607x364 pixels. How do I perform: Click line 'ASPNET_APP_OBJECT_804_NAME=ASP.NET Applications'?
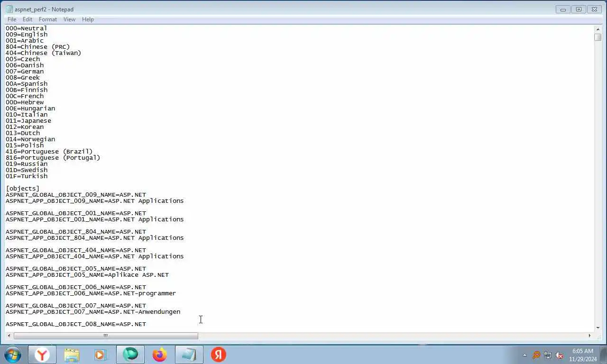95,238
